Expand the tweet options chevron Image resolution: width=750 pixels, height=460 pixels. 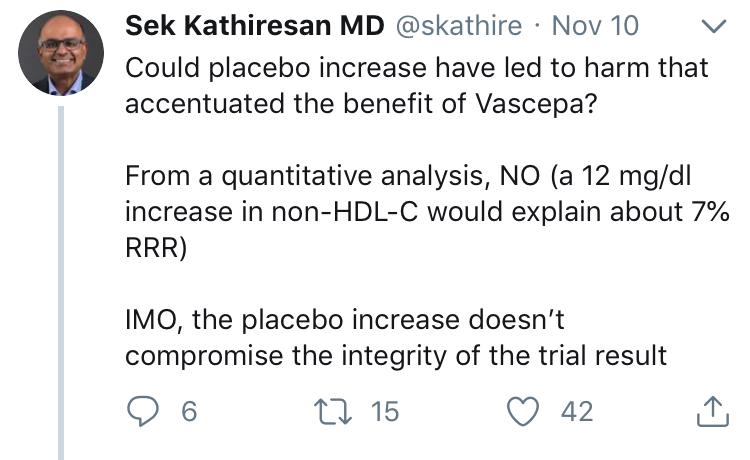714,26
